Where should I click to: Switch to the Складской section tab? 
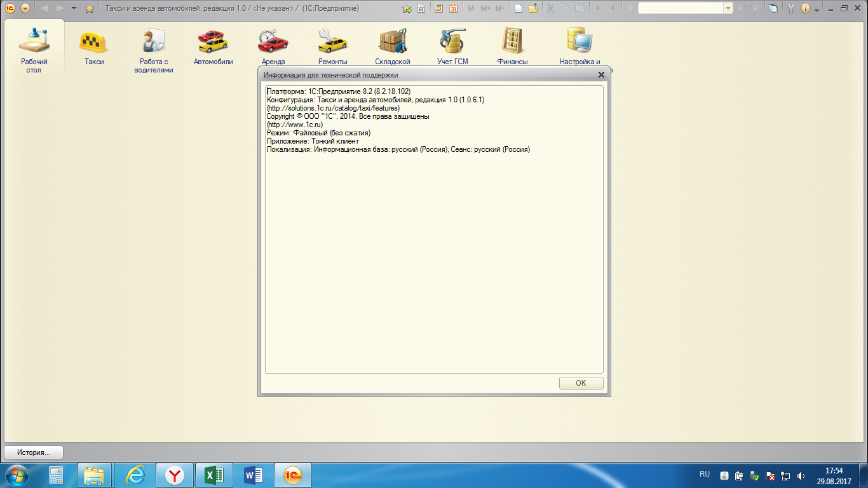pos(392,47)
